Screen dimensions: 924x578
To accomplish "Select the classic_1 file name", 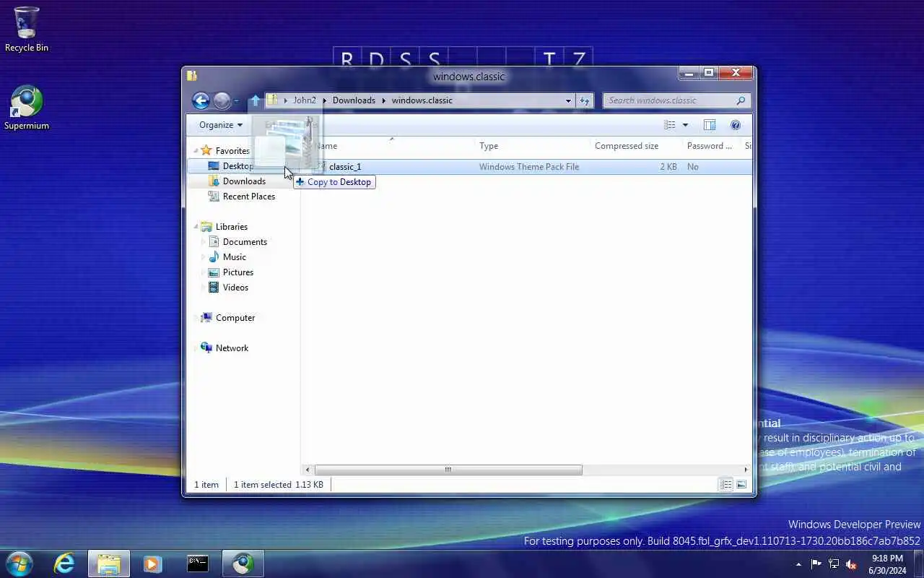I will coord(345,167).
